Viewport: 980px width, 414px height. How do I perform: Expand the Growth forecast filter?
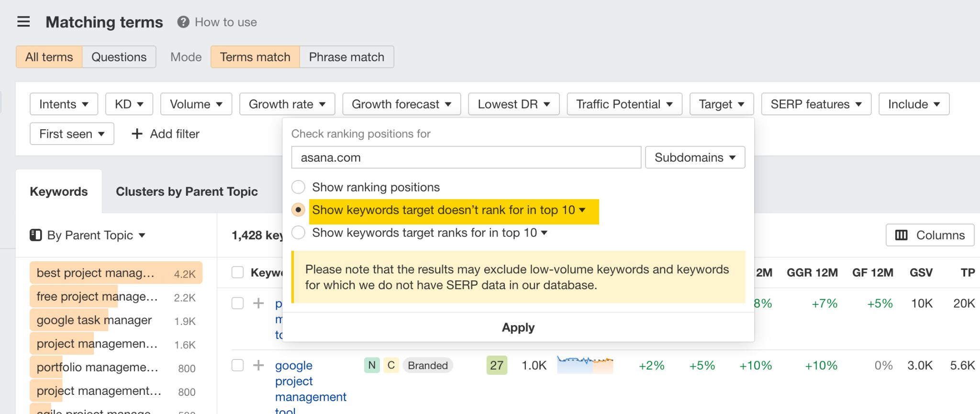[401, 104]
